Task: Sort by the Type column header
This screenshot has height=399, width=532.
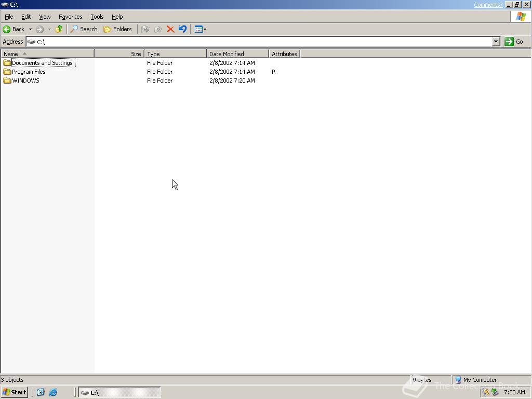Action: tap(175, 54)
